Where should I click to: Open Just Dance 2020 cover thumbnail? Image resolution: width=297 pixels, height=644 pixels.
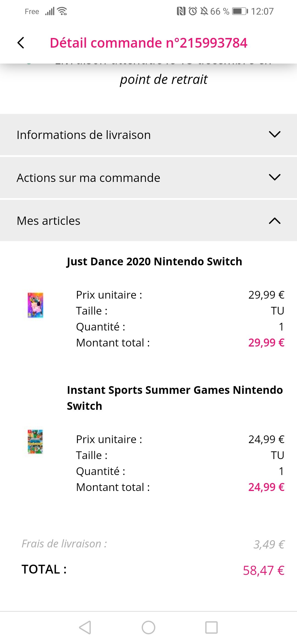tap(35, 305)
